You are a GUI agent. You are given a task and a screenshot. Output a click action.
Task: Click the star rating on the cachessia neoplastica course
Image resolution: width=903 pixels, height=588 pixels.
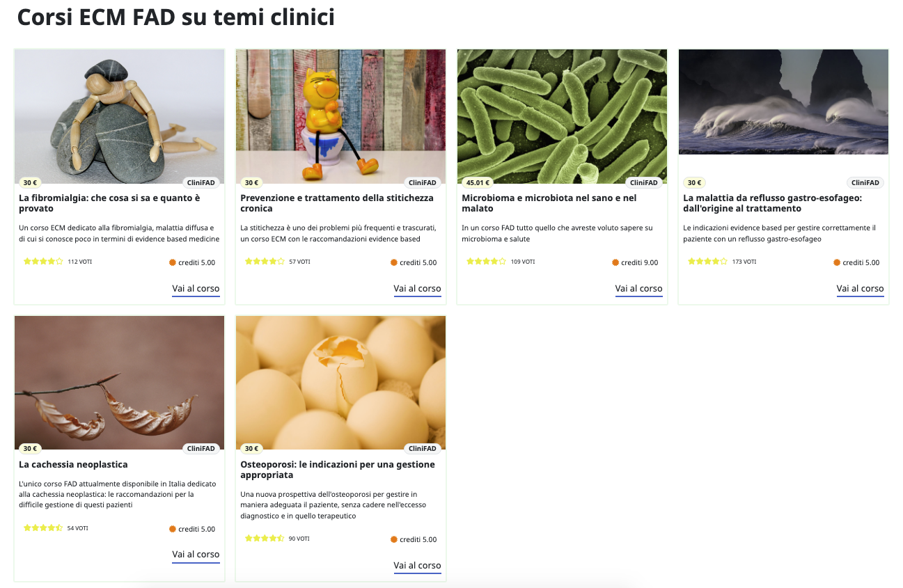pos(43,528)
